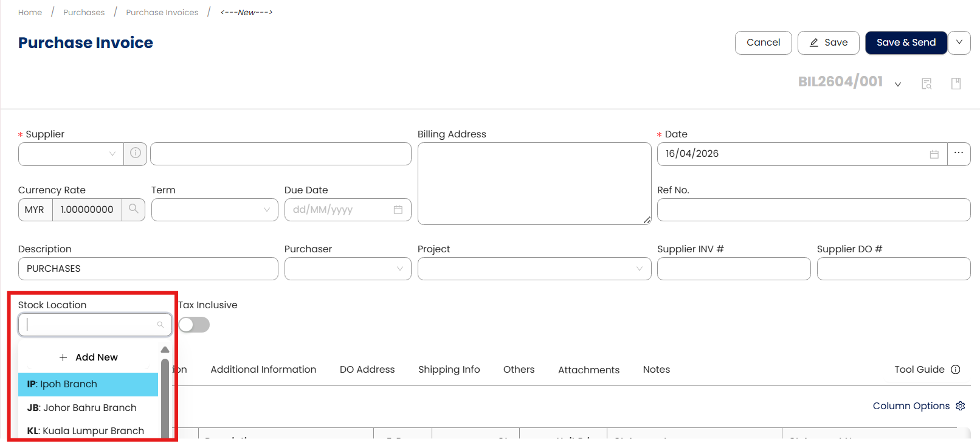Viewport: 980px width, 442px height.
Task: Open the Shipping Info tab
Action: pyautogui.click(x=449, y=369)
